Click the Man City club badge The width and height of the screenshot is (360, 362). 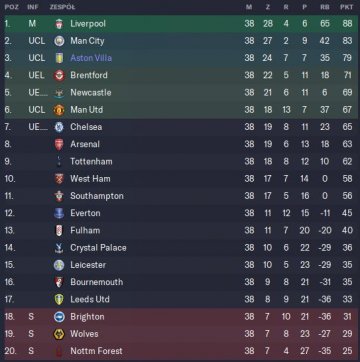tap(59, 41)
